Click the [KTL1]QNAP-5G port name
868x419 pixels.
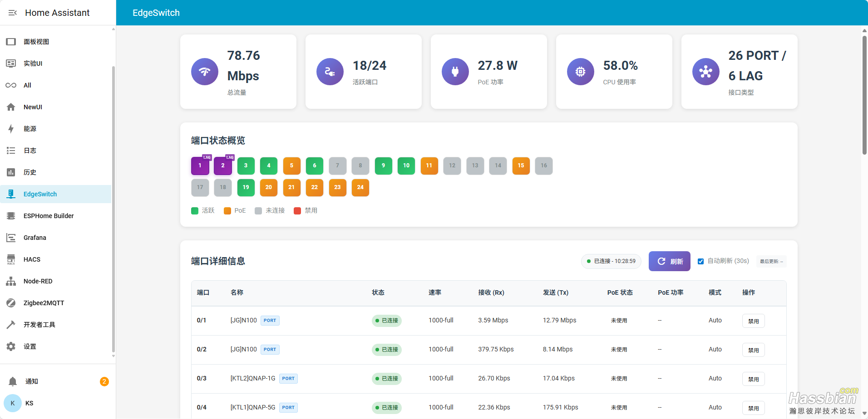253,407
